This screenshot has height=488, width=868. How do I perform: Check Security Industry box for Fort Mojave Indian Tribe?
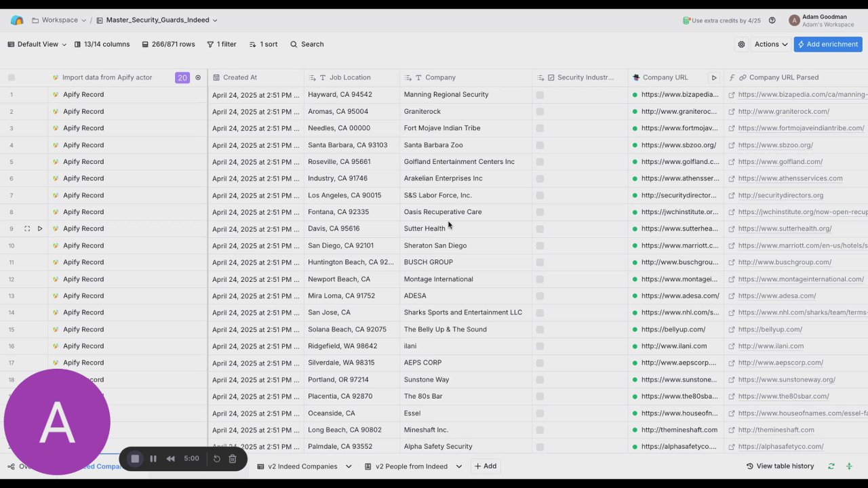point(540,128)
